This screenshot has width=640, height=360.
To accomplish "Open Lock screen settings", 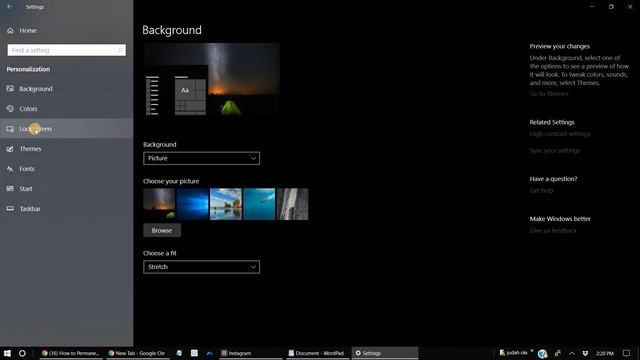I will point(67,129).
